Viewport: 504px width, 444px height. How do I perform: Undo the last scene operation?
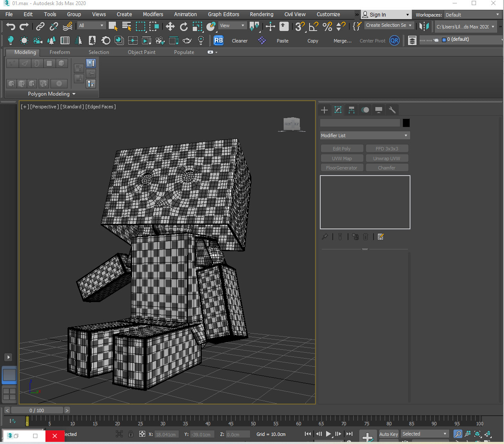pos(11,26)
